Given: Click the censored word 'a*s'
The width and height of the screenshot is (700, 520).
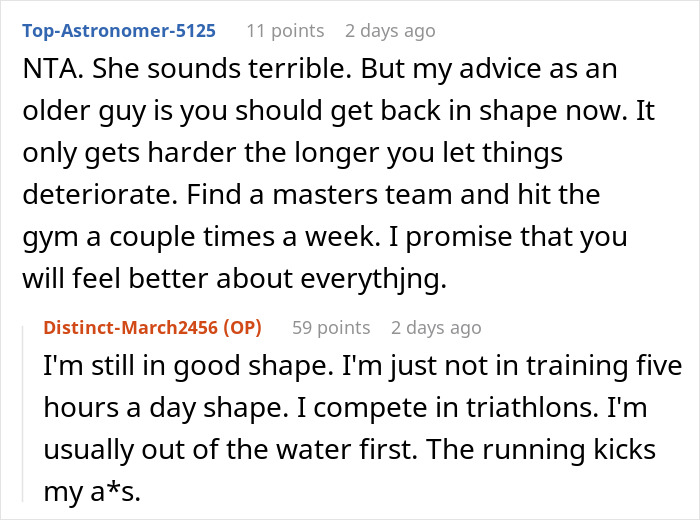Looking at the screenshot, I should click(x=110, y=490).
